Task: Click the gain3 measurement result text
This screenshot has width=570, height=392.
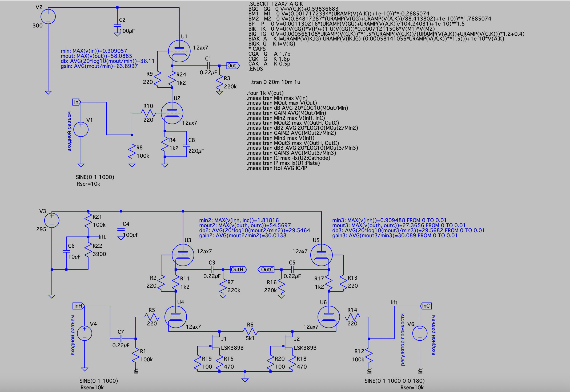Action: [x=395, y=235]
